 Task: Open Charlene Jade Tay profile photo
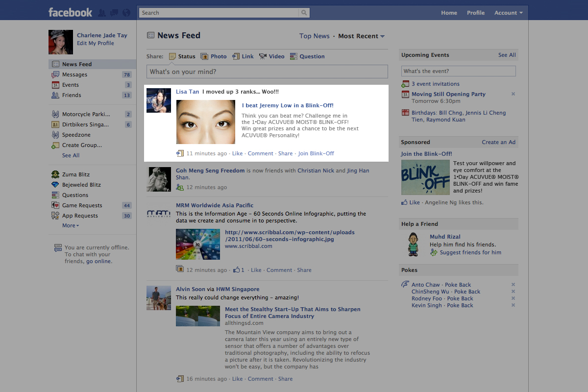click(61, 42)
